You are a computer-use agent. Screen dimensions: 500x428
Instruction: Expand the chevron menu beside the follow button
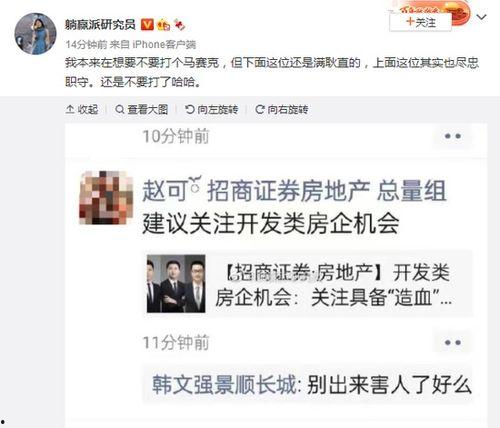[482, 17]
